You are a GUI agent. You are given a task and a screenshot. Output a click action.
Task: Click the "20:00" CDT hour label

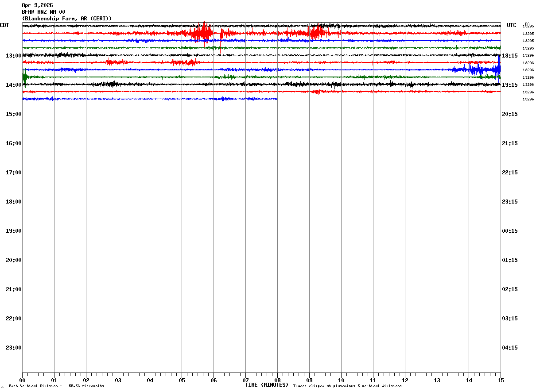click(x=14, y=260)
